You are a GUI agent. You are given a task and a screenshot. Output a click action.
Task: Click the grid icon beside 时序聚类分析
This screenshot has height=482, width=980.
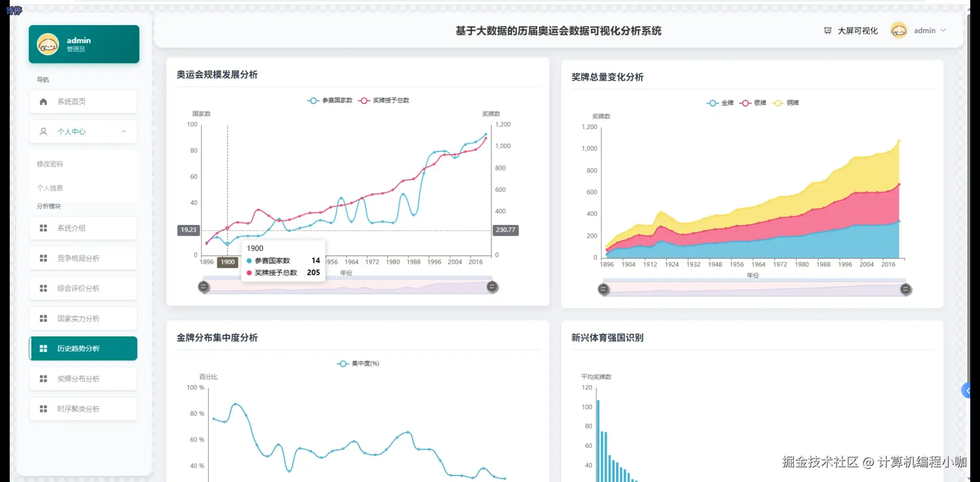(x=44, y=409)
